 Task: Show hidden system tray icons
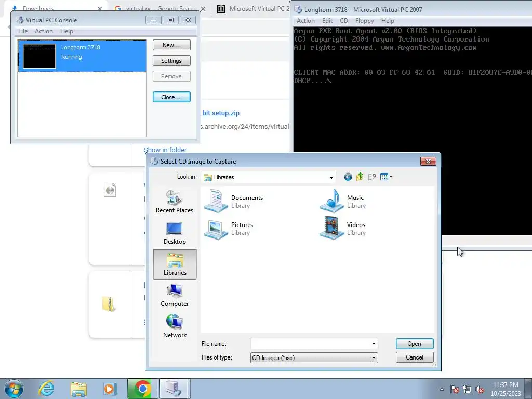(x=442, y=389)
